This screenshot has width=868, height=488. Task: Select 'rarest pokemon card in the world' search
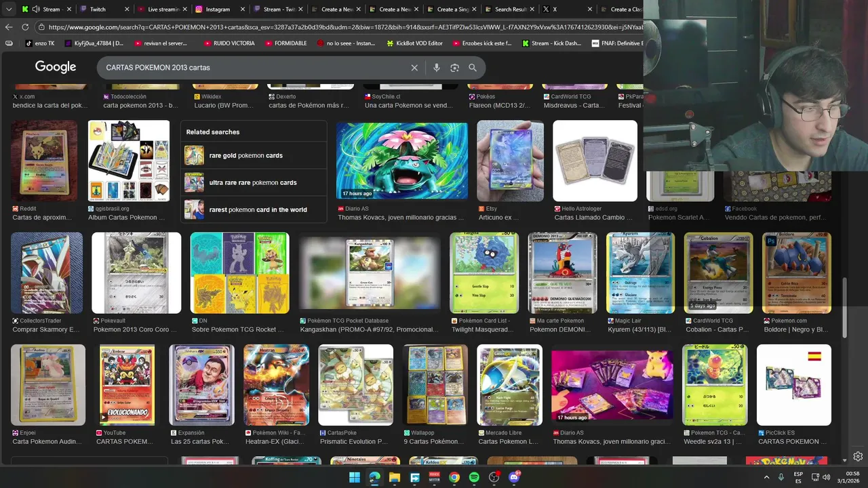pyautogui.click(x=254, y=209)
